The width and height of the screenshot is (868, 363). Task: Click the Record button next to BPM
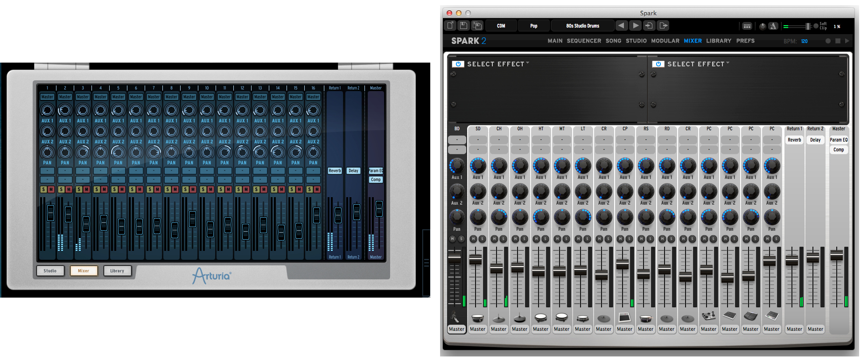828,41
